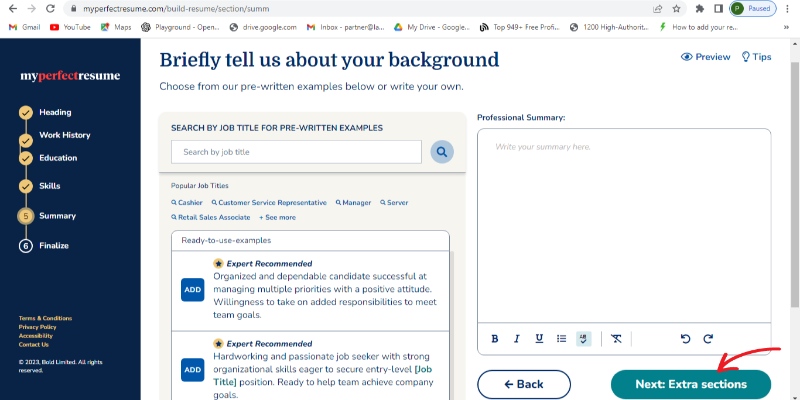Clear text formatting in the editor

[616, 339]
